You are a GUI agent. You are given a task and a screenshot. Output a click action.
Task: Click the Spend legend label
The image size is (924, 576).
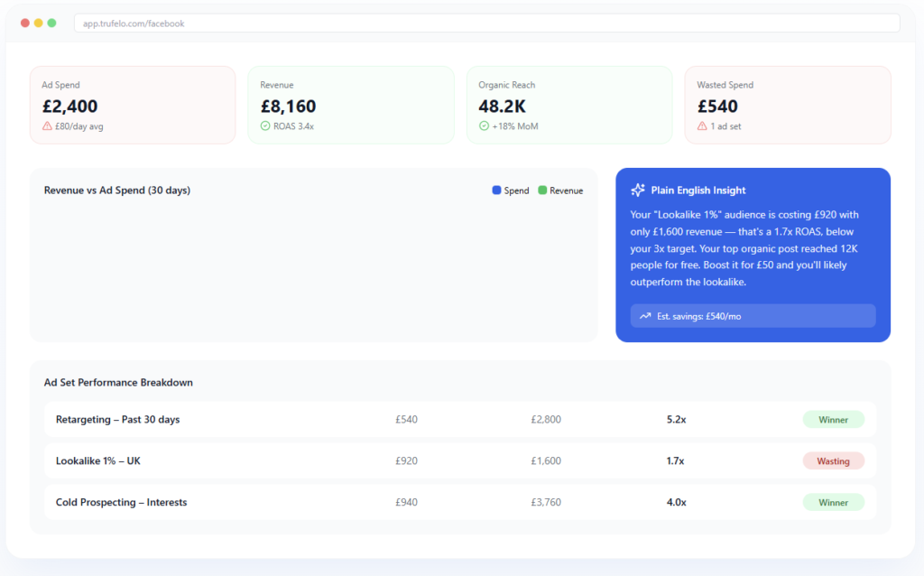[516, 190]
